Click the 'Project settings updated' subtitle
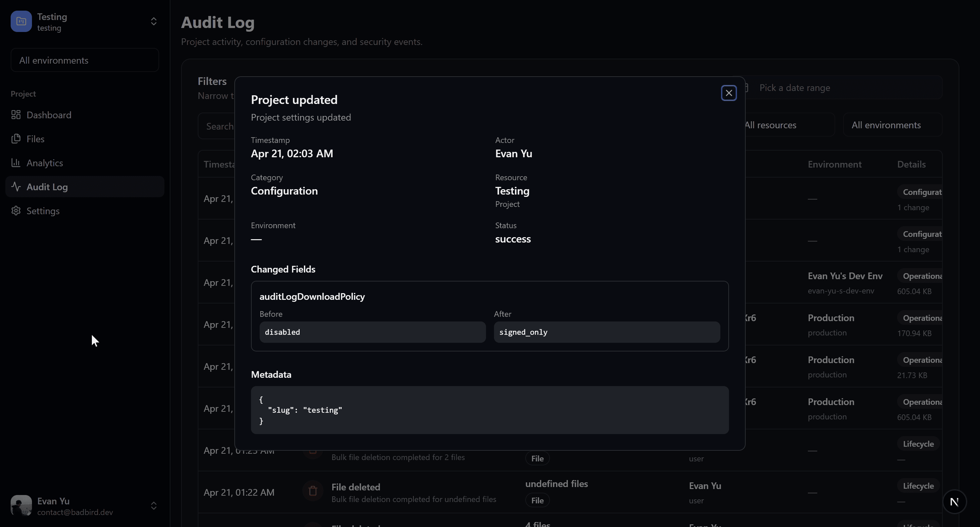The width and height of the screenshot is (980, 527). click(x=301, y=117)
